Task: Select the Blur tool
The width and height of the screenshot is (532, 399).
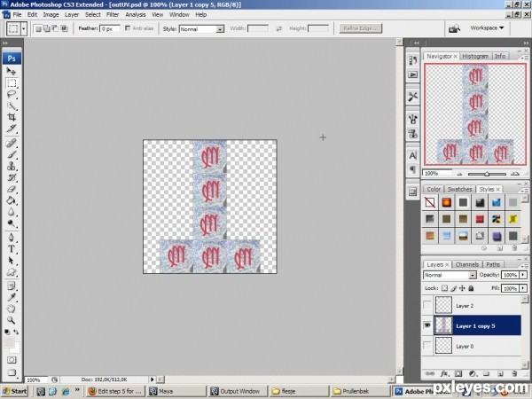Action: pos(12,212)
